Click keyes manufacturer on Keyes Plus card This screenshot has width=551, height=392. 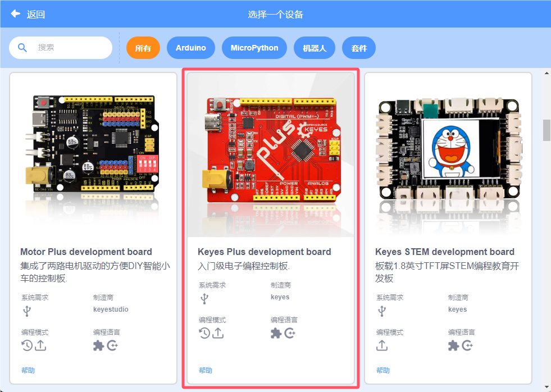[x=280, y=297]
